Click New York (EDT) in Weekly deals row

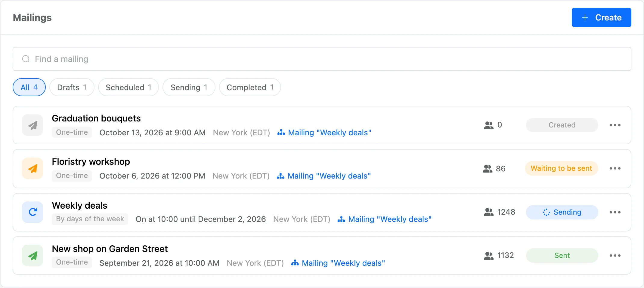[302, 219]
